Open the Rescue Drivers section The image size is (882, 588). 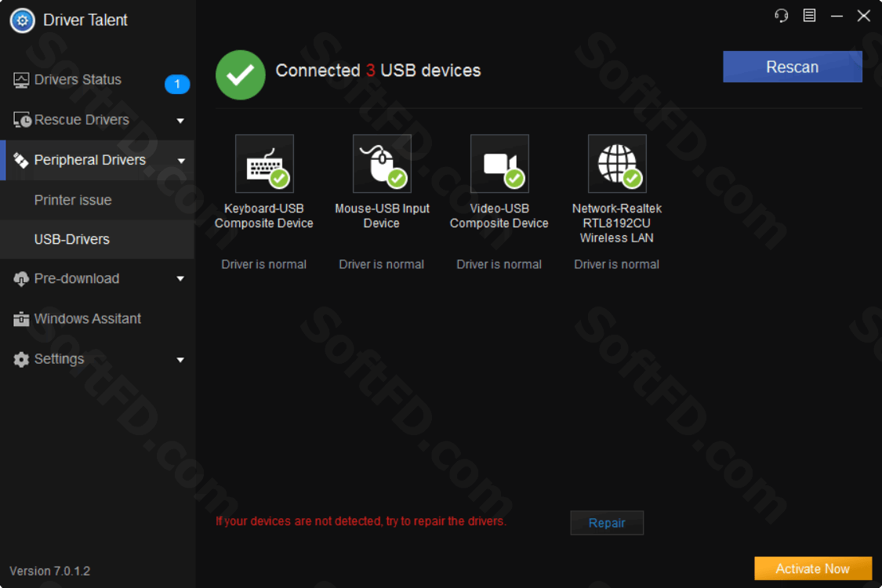[x=96, y=120]
